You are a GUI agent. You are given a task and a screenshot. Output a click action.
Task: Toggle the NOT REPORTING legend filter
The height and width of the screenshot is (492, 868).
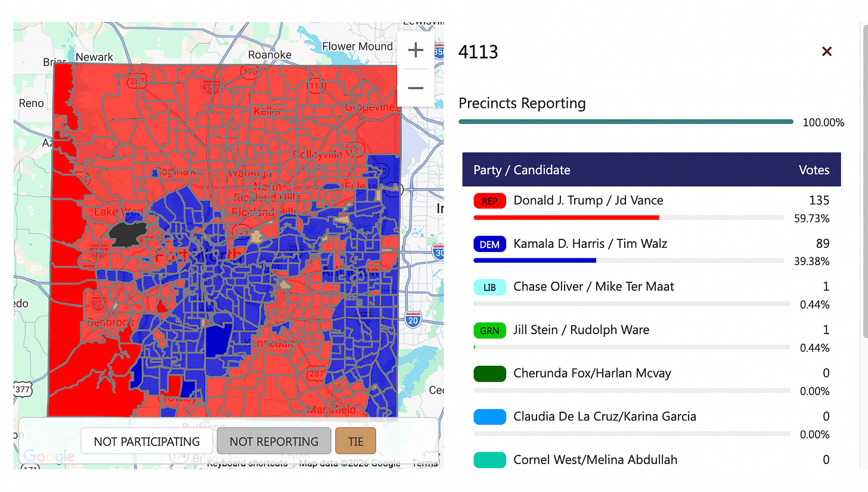coord(274,441)
